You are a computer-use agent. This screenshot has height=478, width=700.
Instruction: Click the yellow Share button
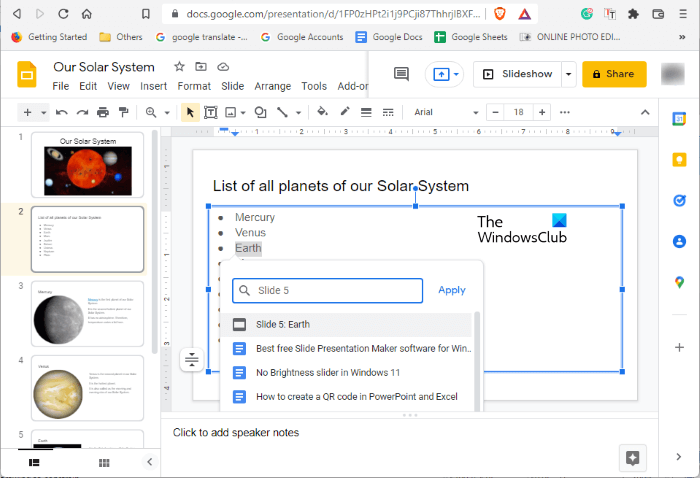pyautogui.click(x=614, y=74)
